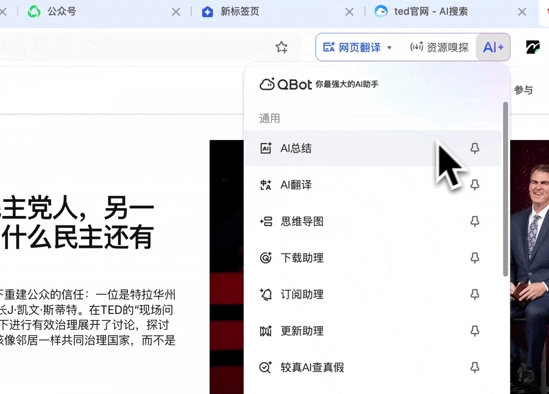This screenshot has height=394, width=549.
Task: Choose 较真AI查真假 entry
Action: 373,367
